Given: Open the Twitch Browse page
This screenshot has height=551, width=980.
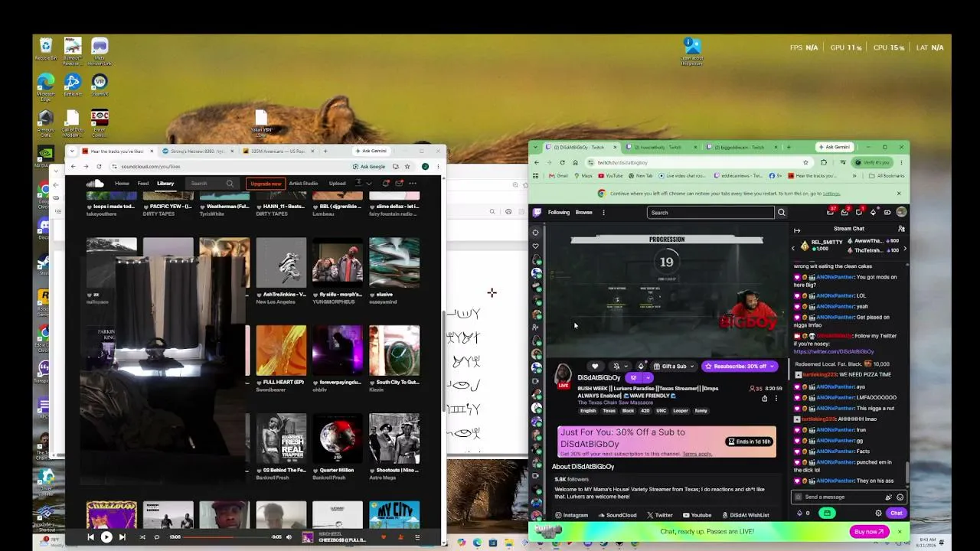Looking at the screenshot, I should [x=584, y=213].
